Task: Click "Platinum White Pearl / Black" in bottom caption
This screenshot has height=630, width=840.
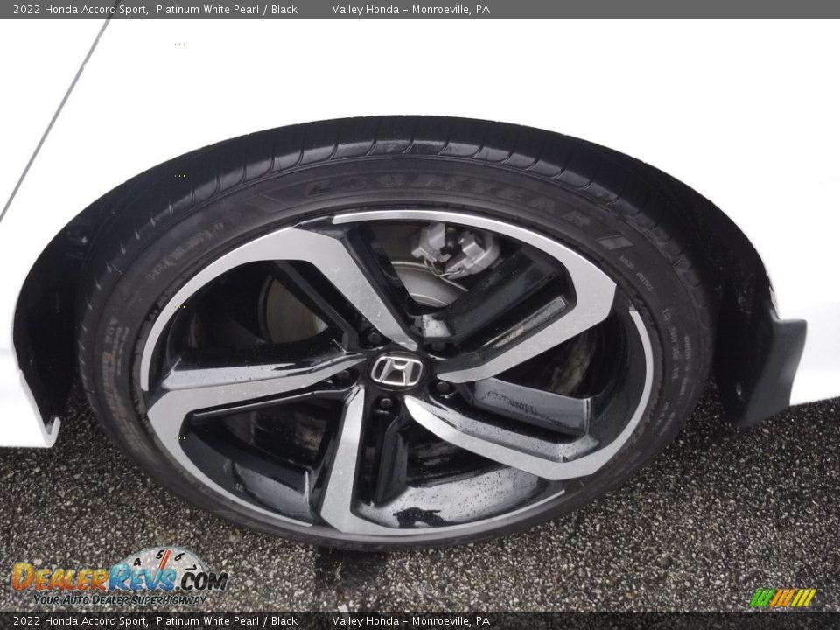Action: click(x=227, y=621)
